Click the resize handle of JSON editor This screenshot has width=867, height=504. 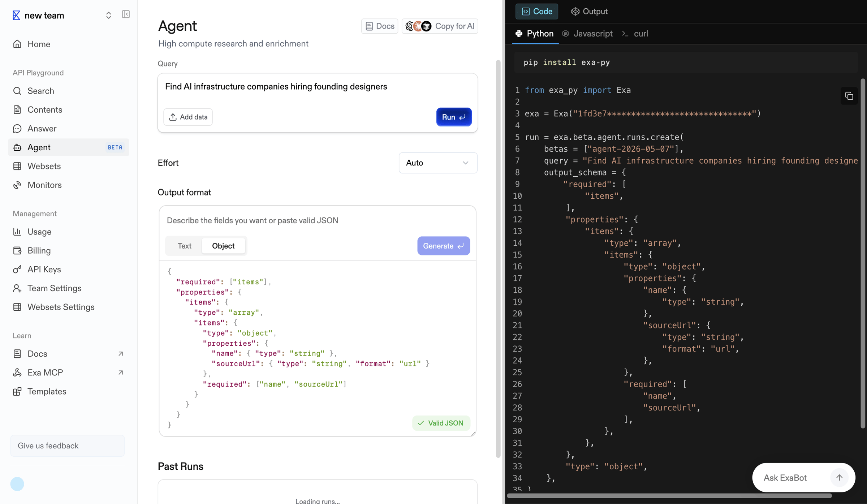tap(473, 434)
